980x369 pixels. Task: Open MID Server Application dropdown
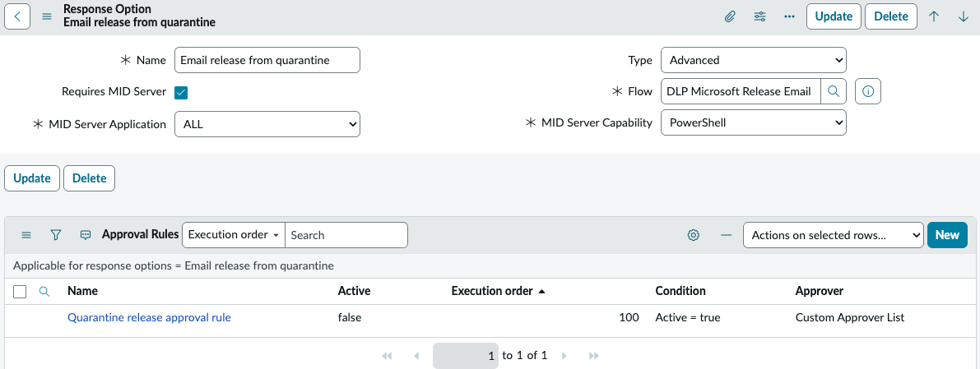coord(267,123)
